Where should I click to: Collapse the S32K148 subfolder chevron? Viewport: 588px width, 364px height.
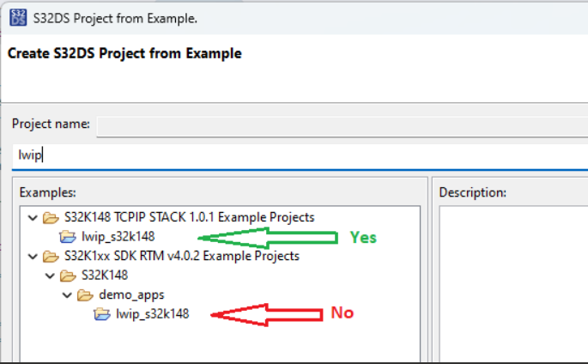(x=50, y=276)
